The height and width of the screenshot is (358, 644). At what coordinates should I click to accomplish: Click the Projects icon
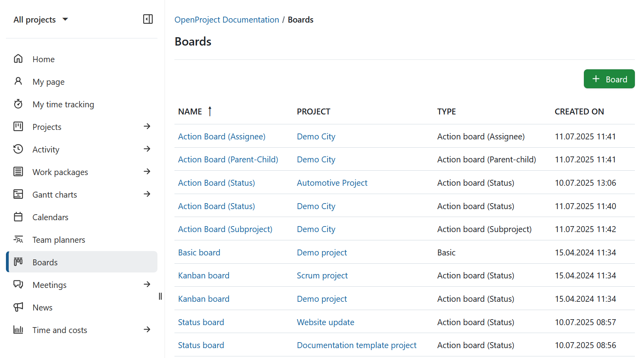click(x=18, y=126)
